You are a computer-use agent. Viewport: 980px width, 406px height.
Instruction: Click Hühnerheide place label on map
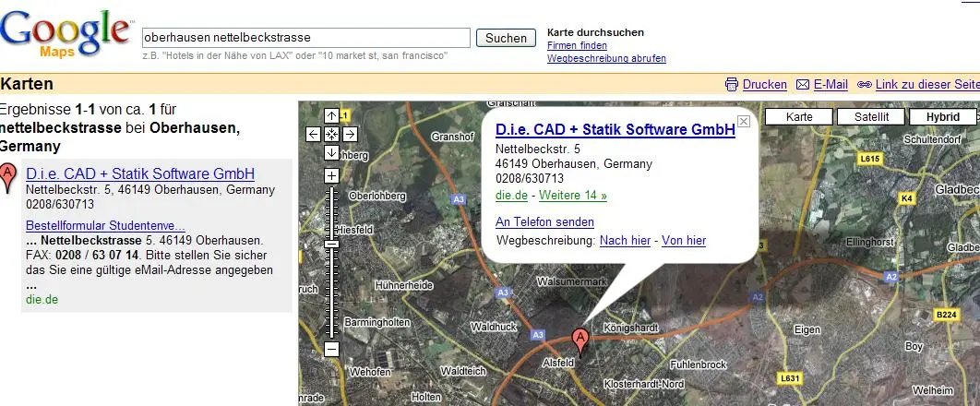(x=404, y=285)
